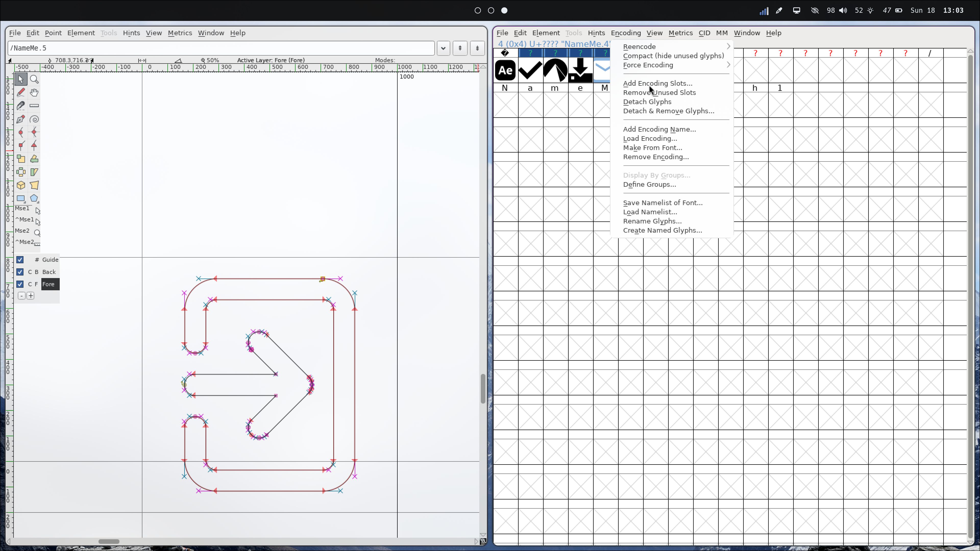Screen dimensions: 980x551
Task: Select the Curve point tool
Action: point(21,132)
